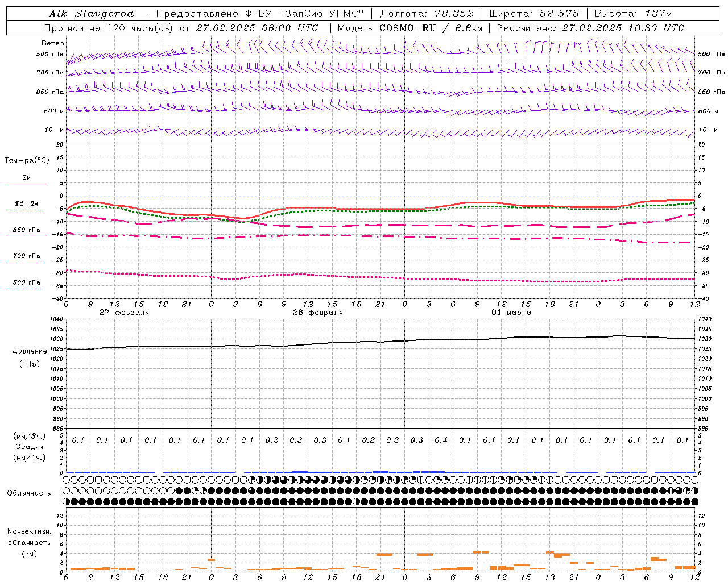Click the 'Высота: 137м' elevation text
728x582 pixels.
(x=633, y=14)
